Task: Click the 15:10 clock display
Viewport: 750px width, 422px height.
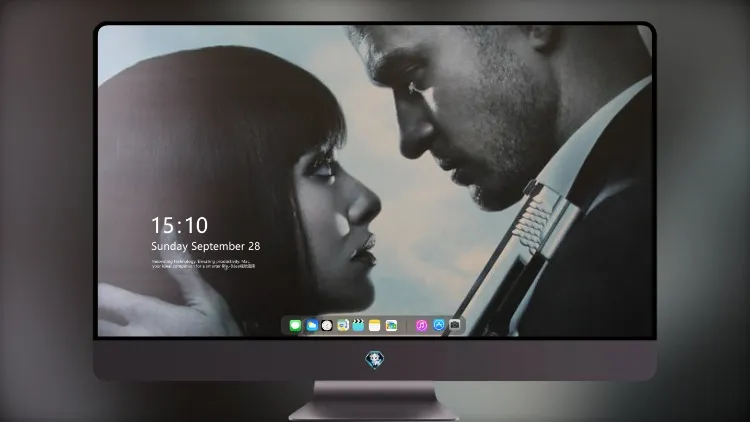Action: [179, 225]
